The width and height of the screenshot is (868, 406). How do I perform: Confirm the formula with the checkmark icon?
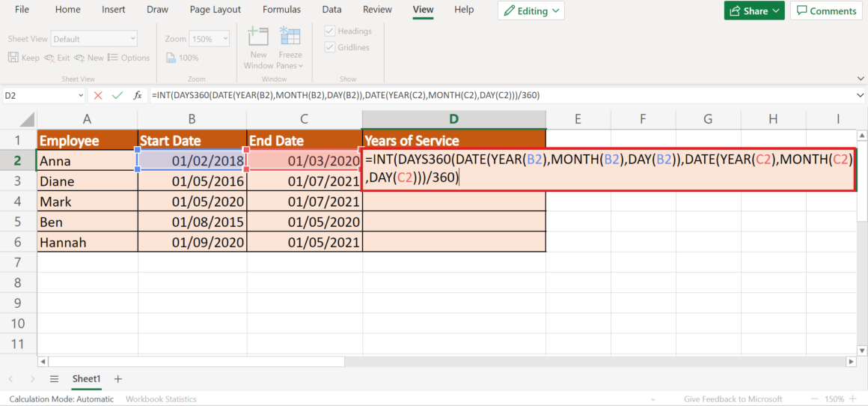[117, 95]
